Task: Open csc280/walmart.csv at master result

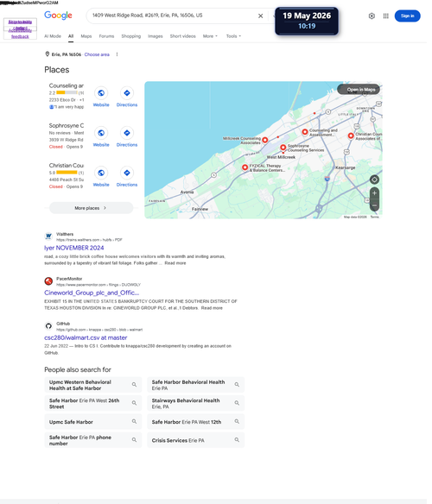Action: point(86,337)
